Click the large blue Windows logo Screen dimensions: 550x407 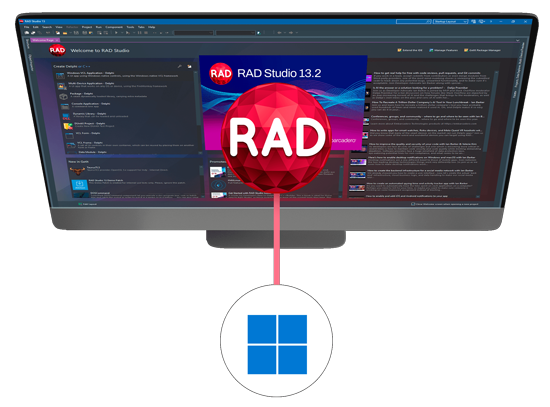pyautogui.click(x=277, y=344)
